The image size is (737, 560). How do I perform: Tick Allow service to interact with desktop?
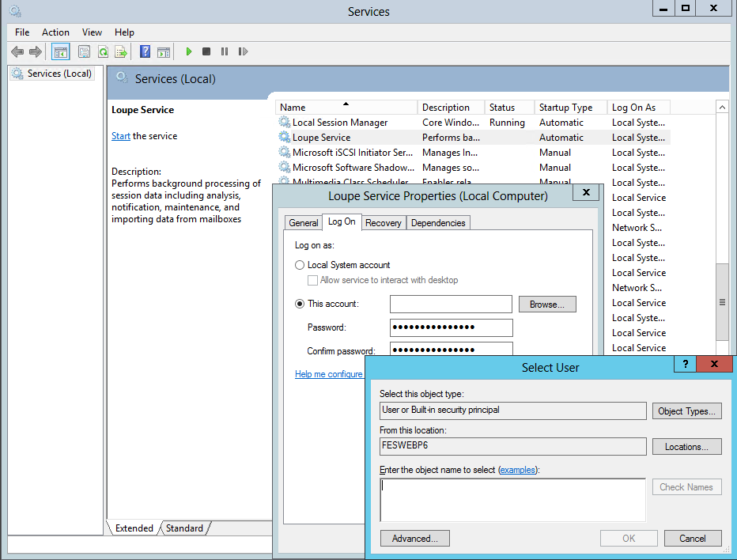point(313,280)
